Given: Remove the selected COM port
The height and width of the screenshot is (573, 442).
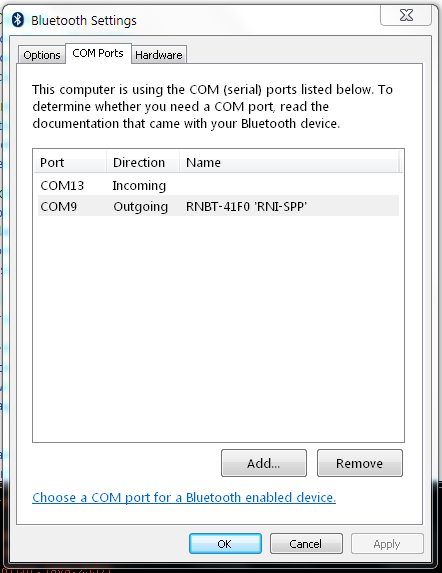Looking at the screenshot, I should [x=360, y=463].
